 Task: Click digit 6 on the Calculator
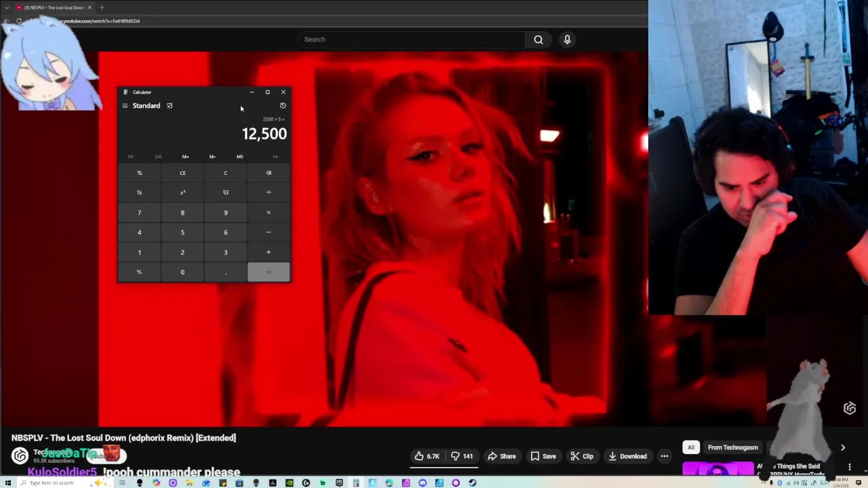tap(226, 232)
